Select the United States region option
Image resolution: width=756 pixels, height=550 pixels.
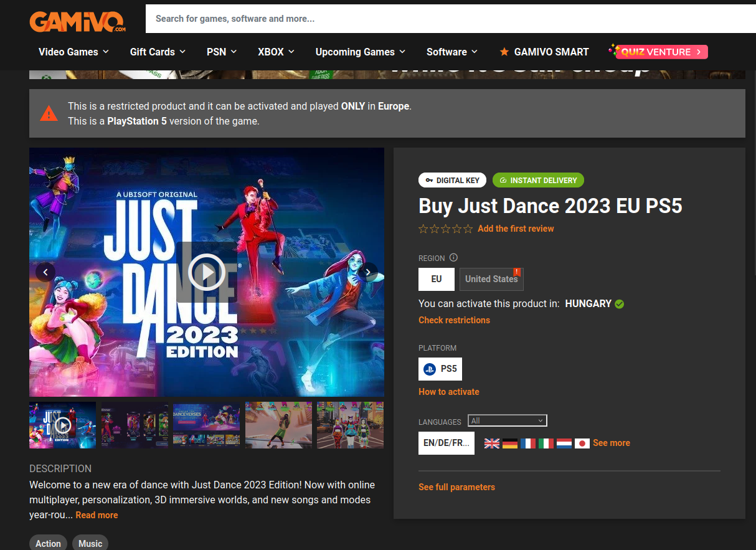[491, 279]
